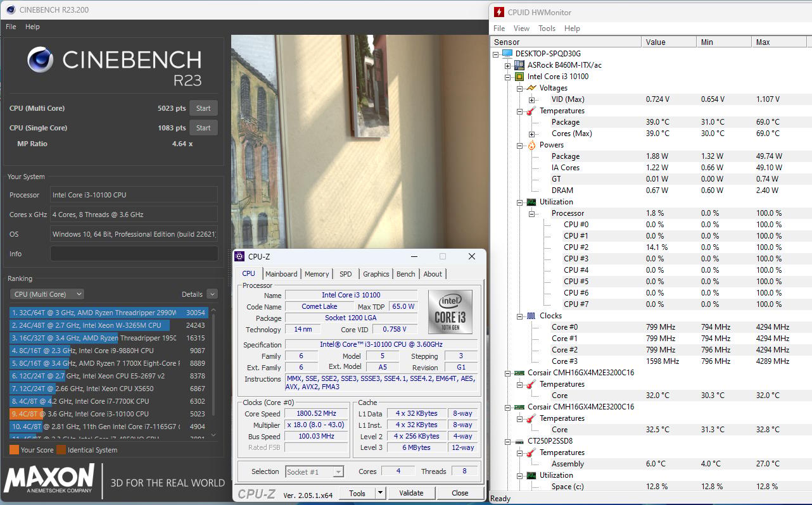Click the HWMonitor title bar lightning icon
Image resolution: width=812 pixels, height=505 pixels.
point(498,11)
